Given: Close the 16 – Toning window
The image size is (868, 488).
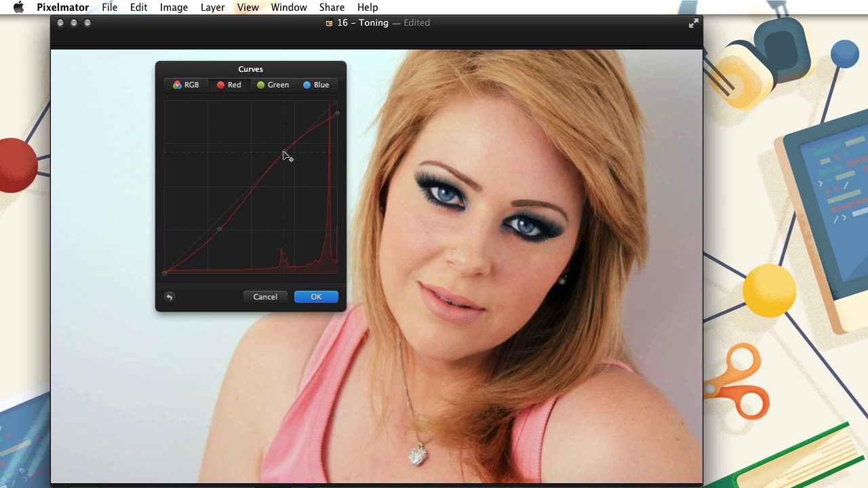Looking at the screenshot, I should click(x=60, y=23).
